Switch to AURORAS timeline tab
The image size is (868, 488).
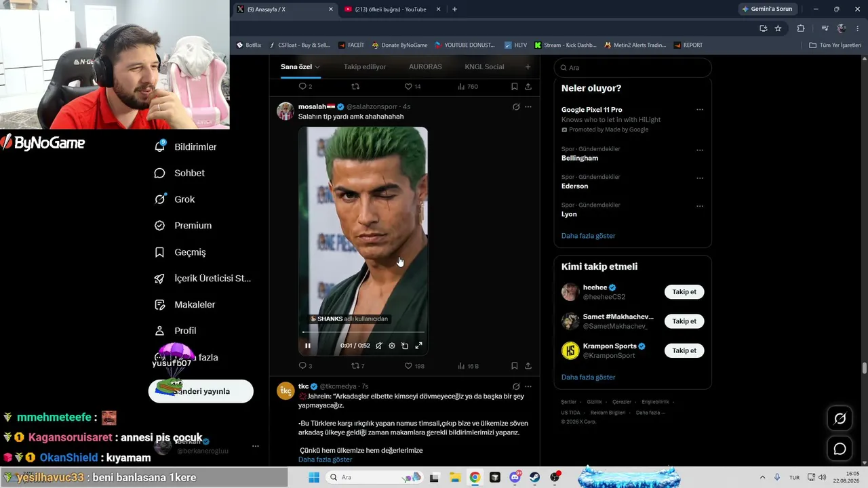pos(425,67)
